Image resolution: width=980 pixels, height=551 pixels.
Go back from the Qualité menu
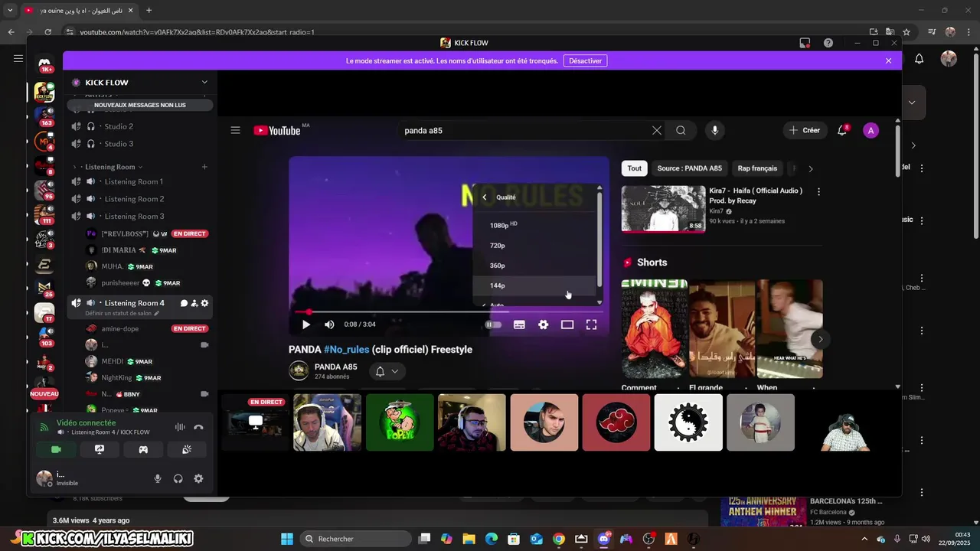click(x=485, y=197)
